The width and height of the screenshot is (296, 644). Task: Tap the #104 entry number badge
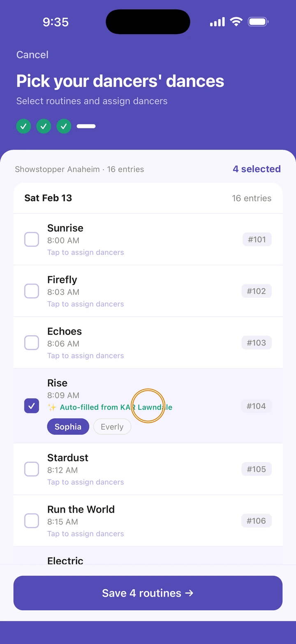point(256,406)
